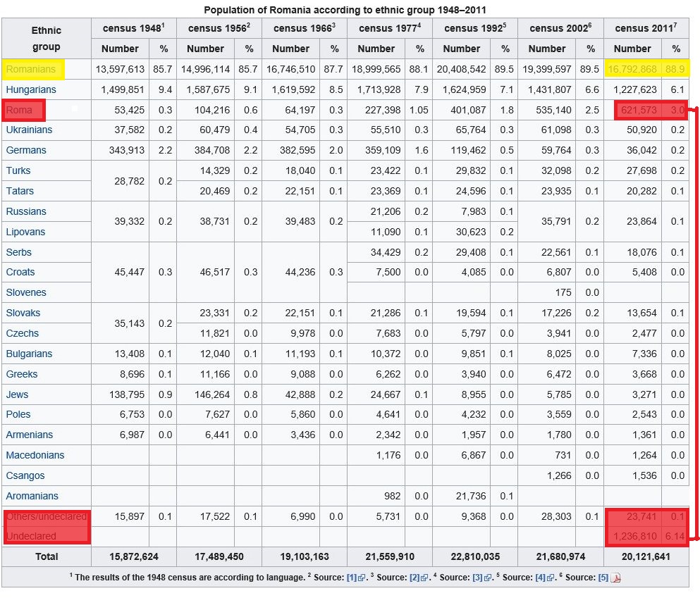Open the Poles link
700x598 pixels.
[18, 414]
